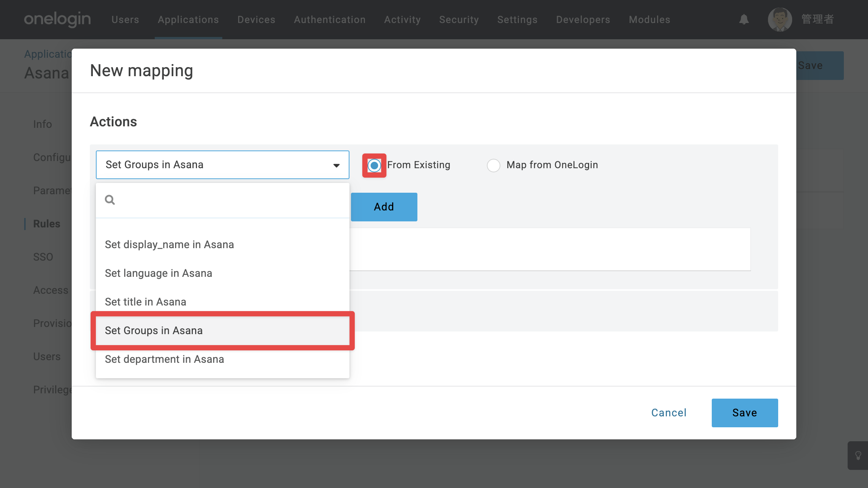Click the Applications breadcrumb link
The width and height of the screenshot is (868, 488).
pos(48,54)
